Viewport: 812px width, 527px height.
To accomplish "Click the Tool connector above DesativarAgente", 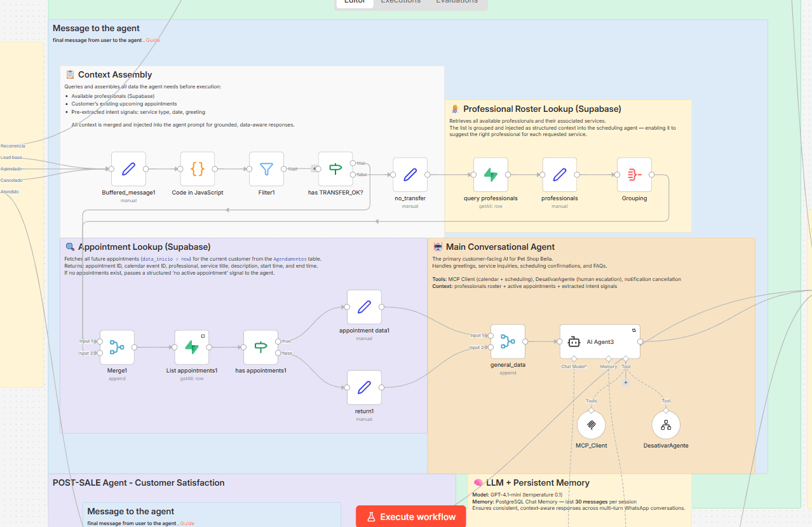I will [666, 411].
